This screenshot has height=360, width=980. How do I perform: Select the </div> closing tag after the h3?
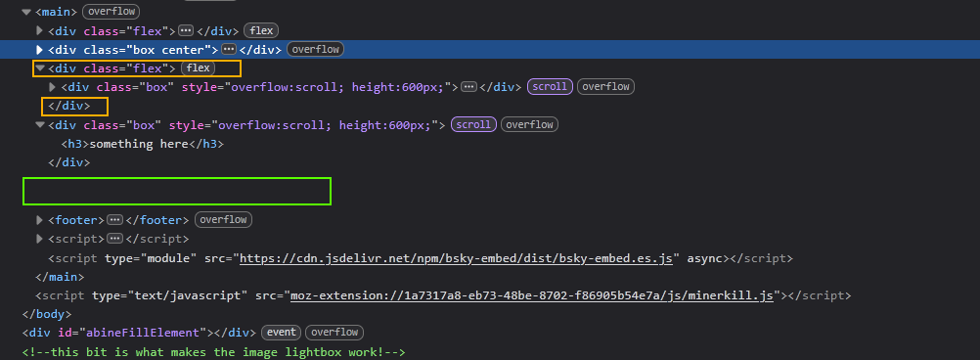pos(69,162)
